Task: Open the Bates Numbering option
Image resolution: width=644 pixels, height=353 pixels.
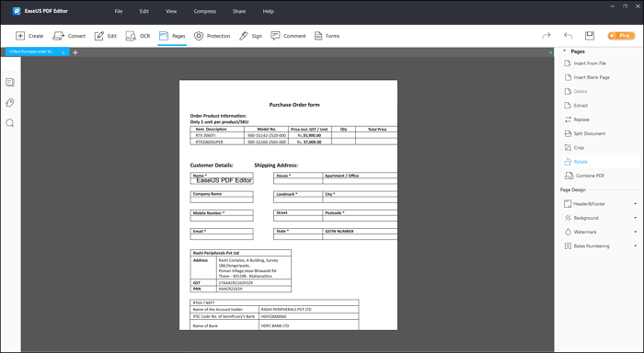Action: pyautogui.click(x=587, y=245)
